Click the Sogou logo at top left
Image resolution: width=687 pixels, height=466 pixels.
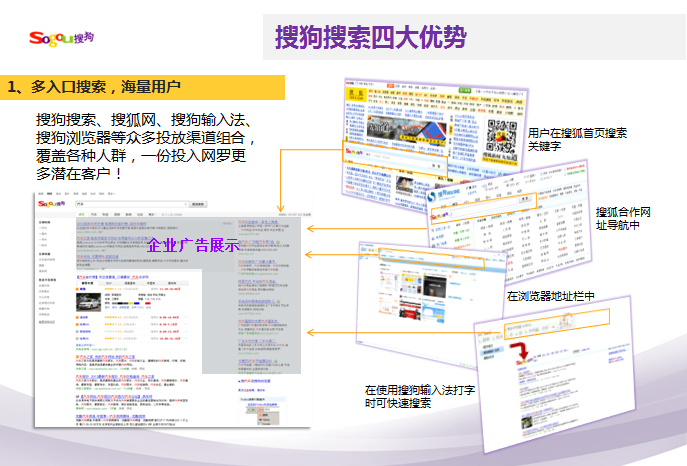pyautogui.click(x=61, y=39)
